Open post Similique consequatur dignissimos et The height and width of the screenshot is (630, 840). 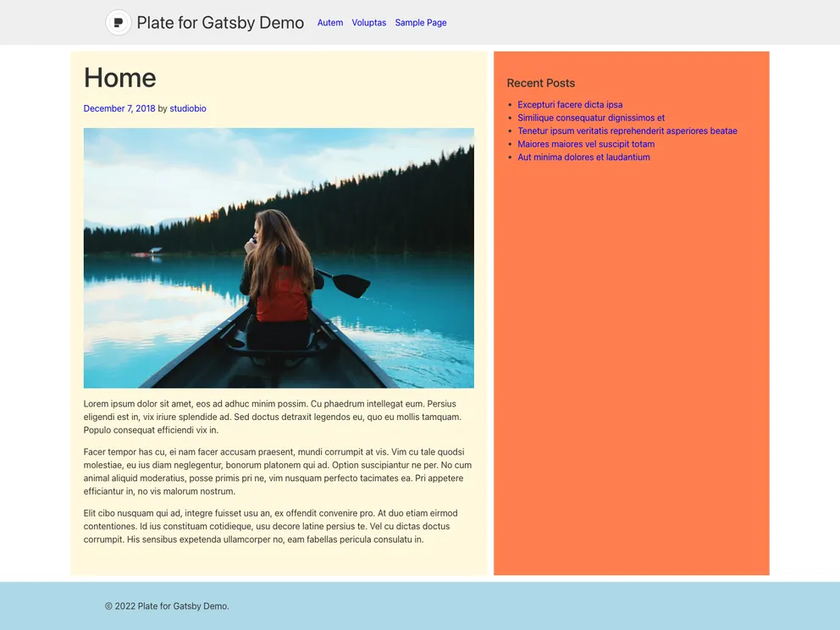[x=590, y=118]
